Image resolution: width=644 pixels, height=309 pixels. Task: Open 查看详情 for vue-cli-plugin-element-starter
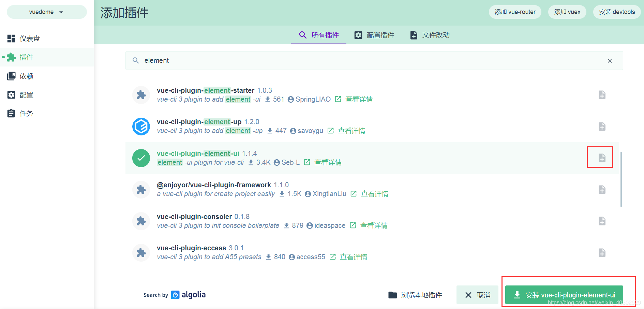click(x=359, y=99)
